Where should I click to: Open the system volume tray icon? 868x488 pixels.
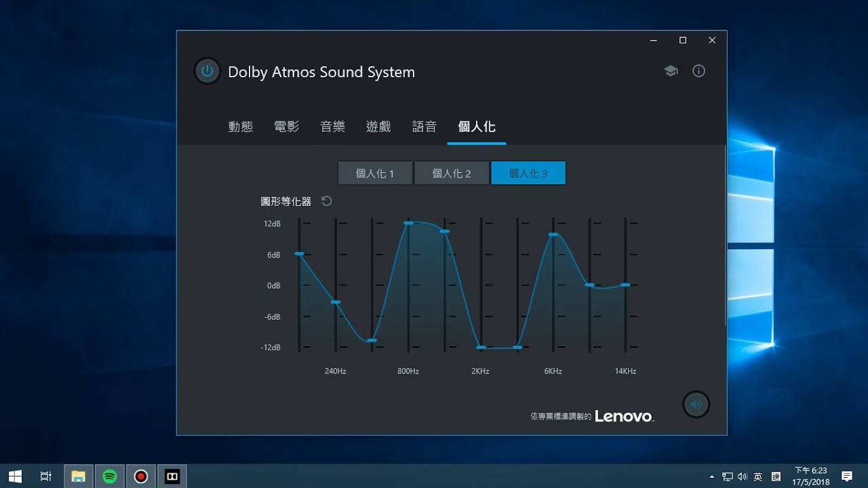[742, 476]
